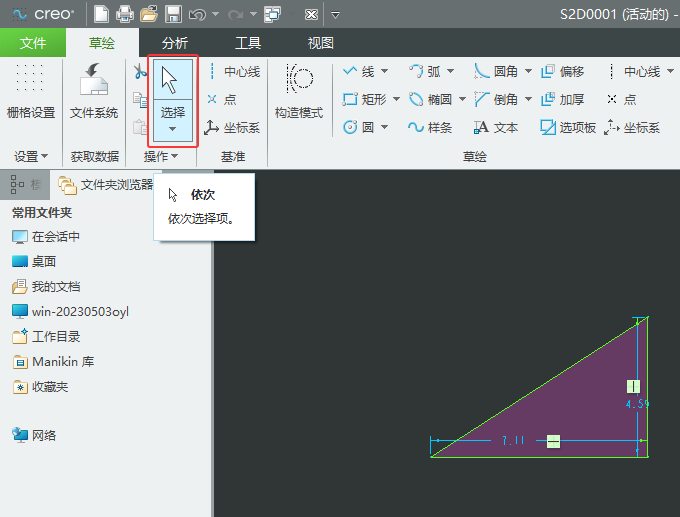Click the 偏移 offset tool
The height and width of the screenshot is (517, 680).
563,72
